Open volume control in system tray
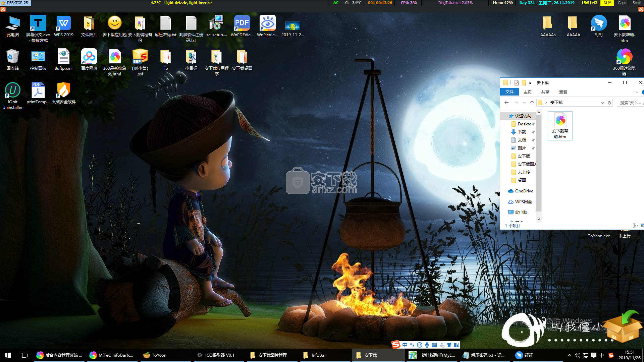The image size is (644, 362). coord(577,355)
